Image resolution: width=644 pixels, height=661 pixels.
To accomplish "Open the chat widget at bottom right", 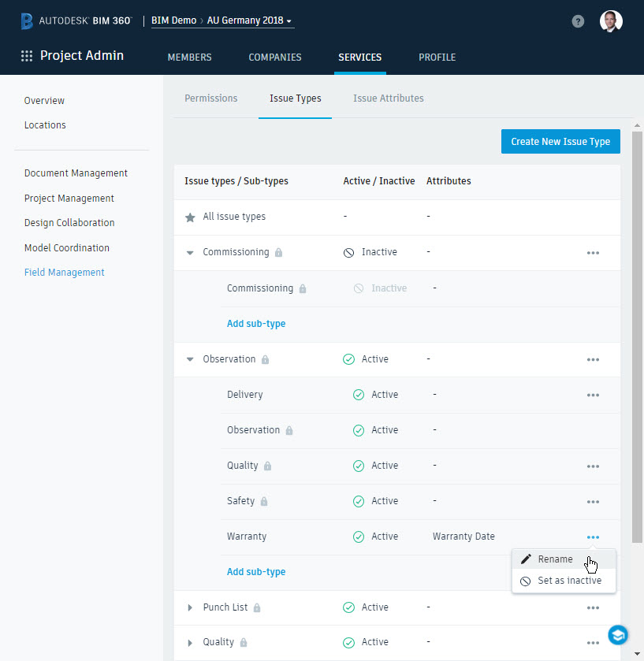I will tap(618, 635).
